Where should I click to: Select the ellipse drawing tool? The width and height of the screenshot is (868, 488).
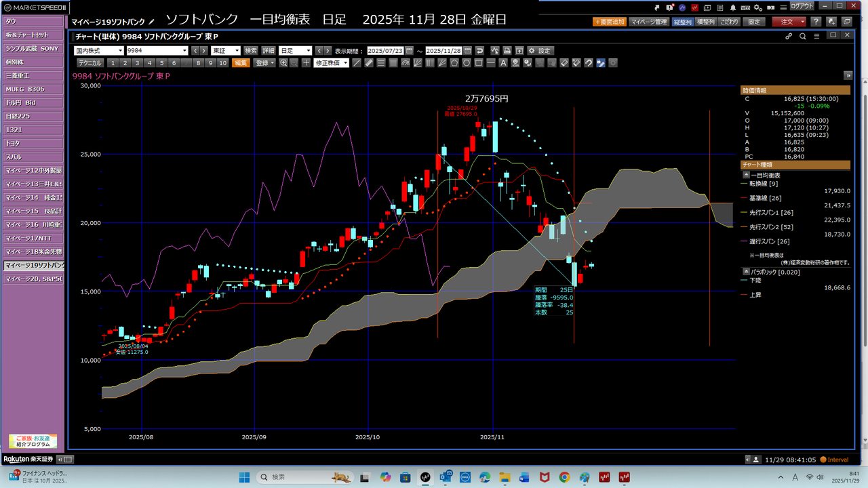pyautogui.click(x=467, y=63)
